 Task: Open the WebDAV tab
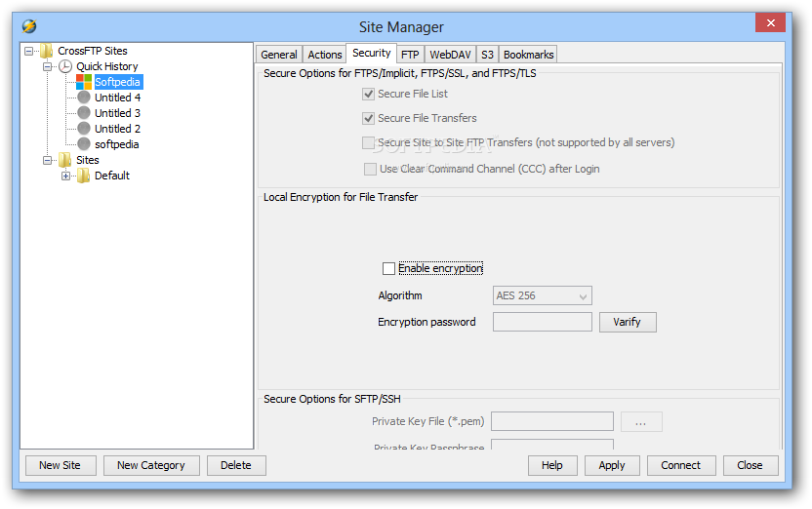tap(450, 55)
